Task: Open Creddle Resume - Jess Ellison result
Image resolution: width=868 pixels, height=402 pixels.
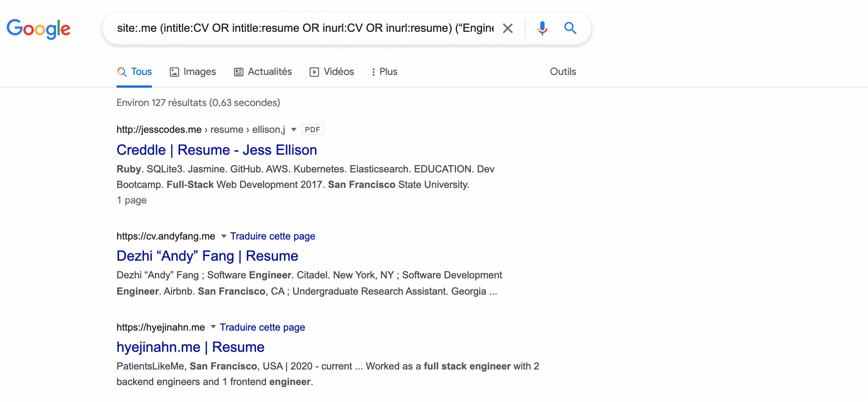Action: tap(217, 150)
